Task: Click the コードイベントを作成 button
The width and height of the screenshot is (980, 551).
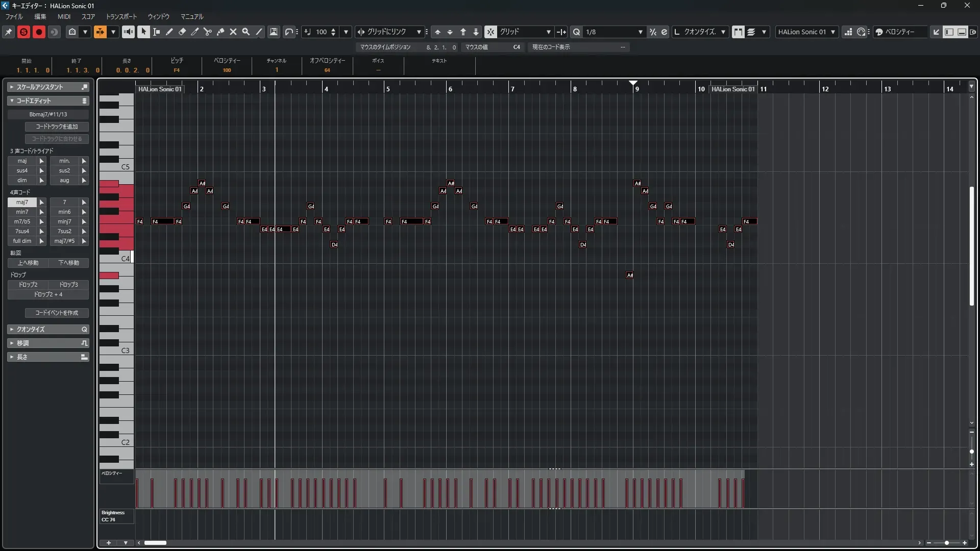Action: pyautogui.click(x=57, y=313)
